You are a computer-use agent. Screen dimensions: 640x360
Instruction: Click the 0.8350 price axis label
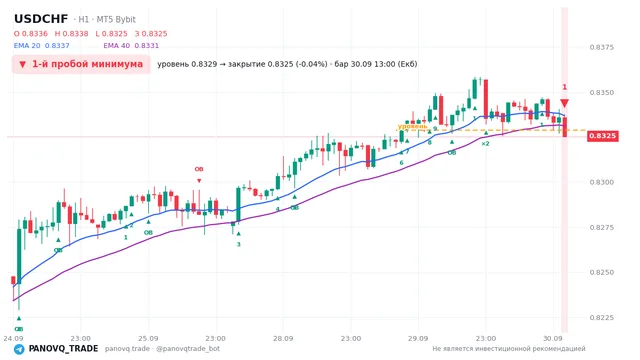602,93
